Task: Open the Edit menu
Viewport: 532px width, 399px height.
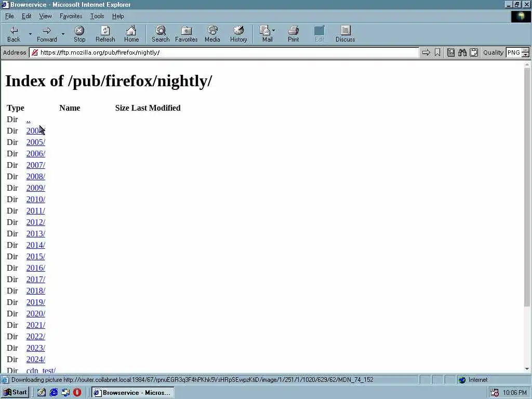Action: [x=26, y=16]
